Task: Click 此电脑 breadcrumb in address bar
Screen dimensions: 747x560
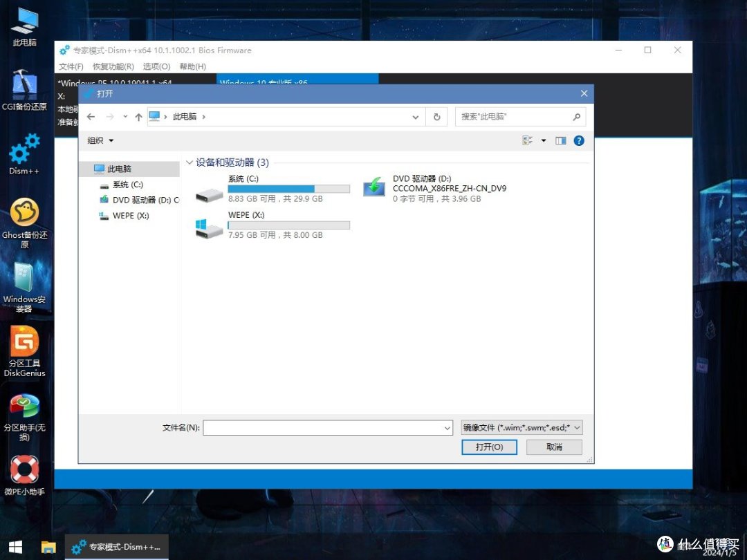Action: coord(185,117)
